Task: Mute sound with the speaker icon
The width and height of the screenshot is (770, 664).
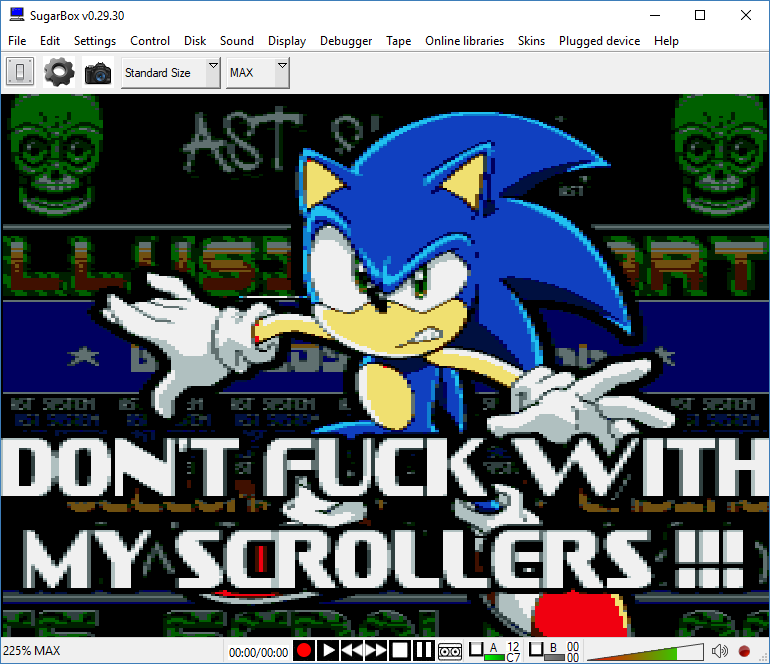Action: 719,651
